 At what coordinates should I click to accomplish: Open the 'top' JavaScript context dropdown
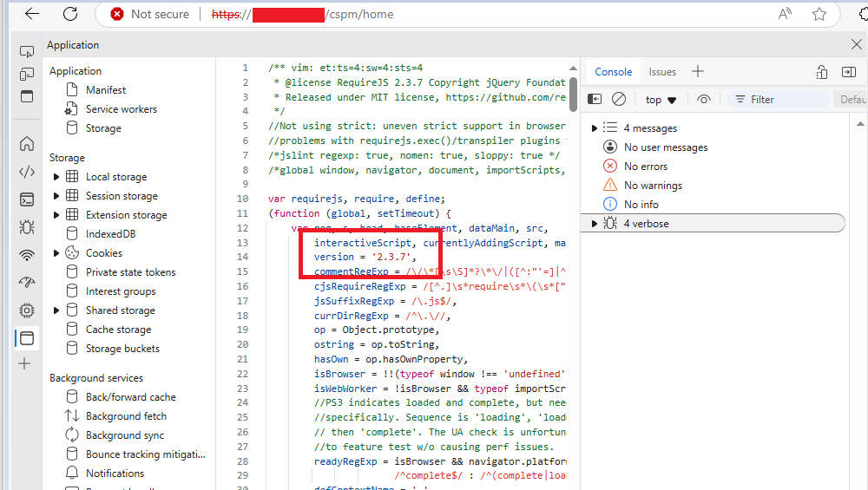661,100
